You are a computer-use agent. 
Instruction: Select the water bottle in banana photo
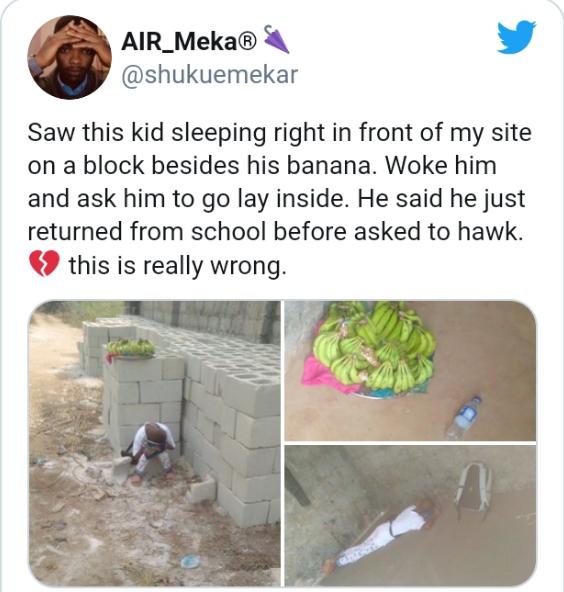click(x=464, y=417)
